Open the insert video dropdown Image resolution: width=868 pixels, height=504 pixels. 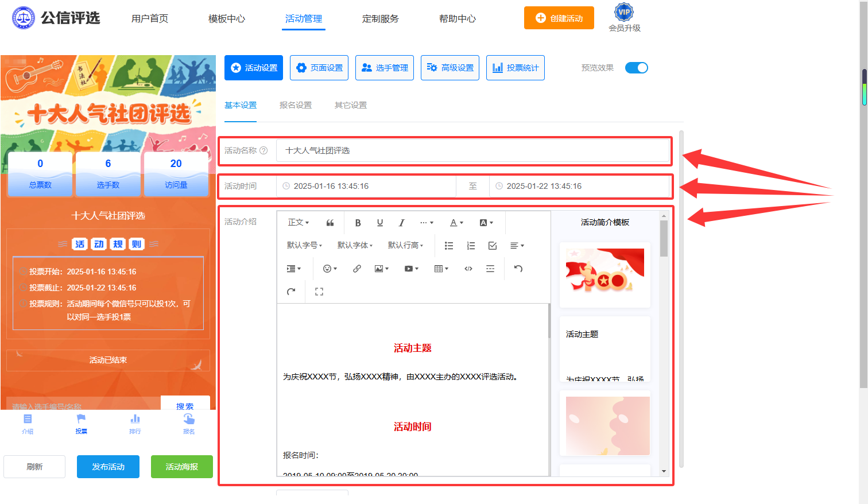click(411, 269)
